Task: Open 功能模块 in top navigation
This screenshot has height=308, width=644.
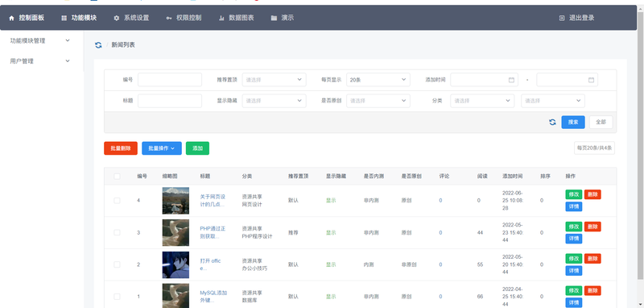Action: [85, 18]
